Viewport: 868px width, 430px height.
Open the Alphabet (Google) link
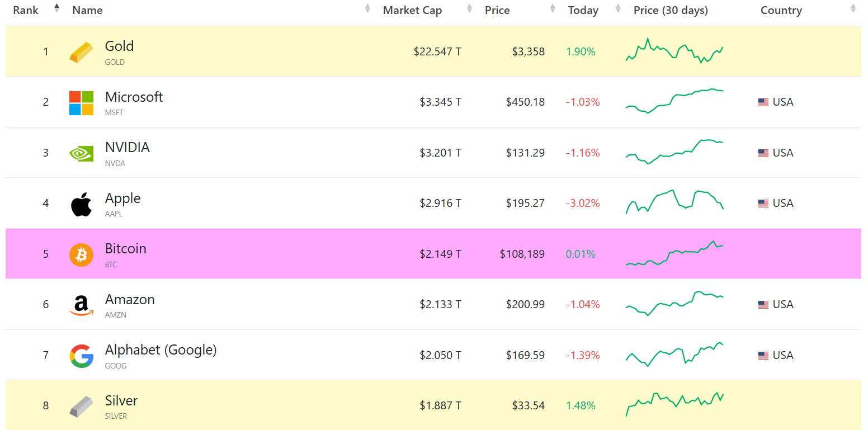click(x=161, y=350)
